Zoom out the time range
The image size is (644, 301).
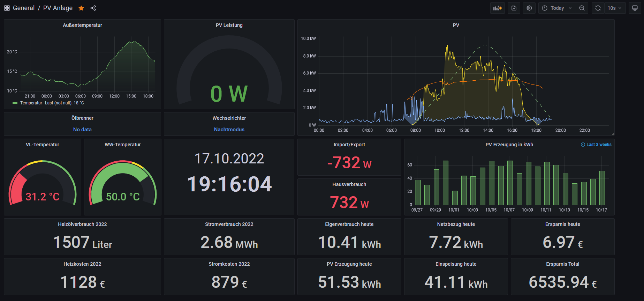pos(582,8)
